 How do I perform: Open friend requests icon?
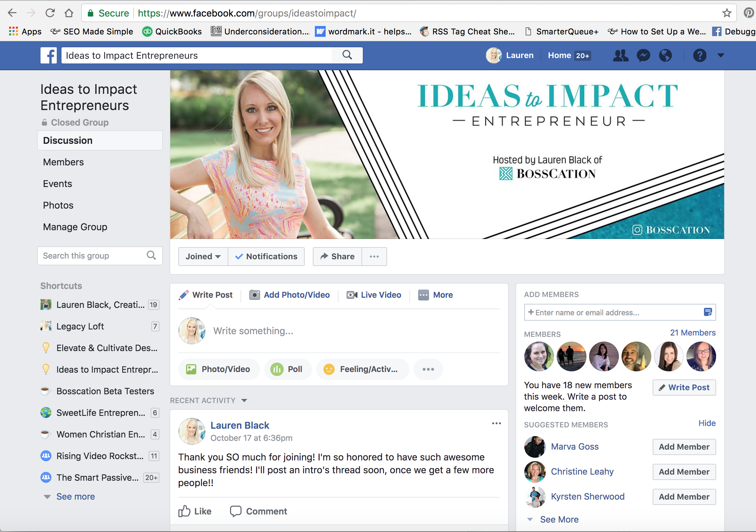[x=621, y=55]
